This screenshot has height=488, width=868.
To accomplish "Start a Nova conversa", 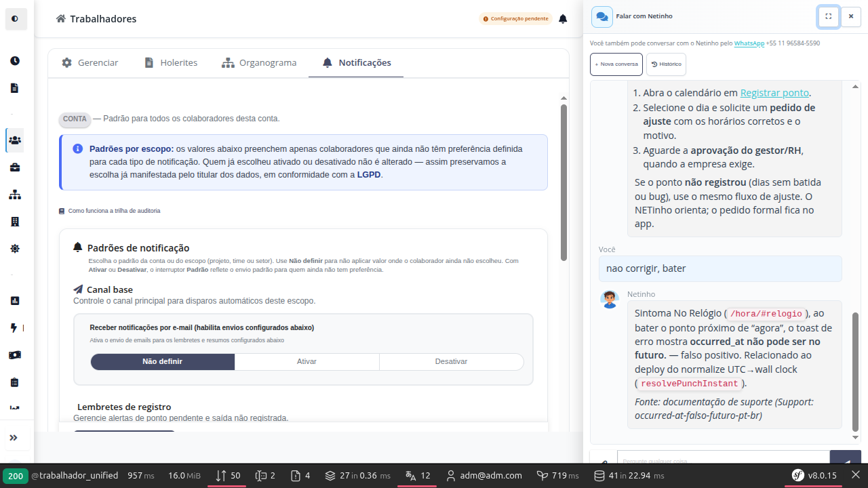I will (616, 64).
